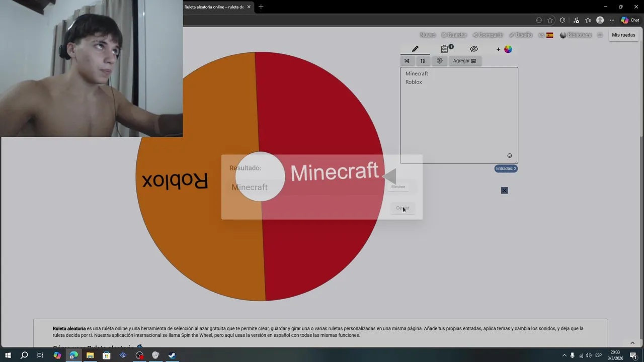This screenshot has height=362, width=644.
Task: Close the Ruleta aleatoria browser tab
Action: tap(249, 7)
